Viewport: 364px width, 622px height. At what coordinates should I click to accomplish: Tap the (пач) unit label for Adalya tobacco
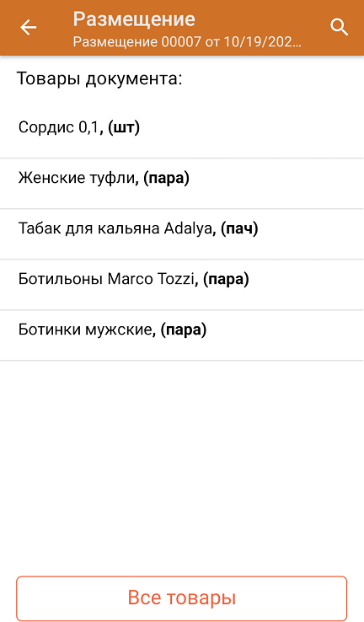tap(239, 229)
